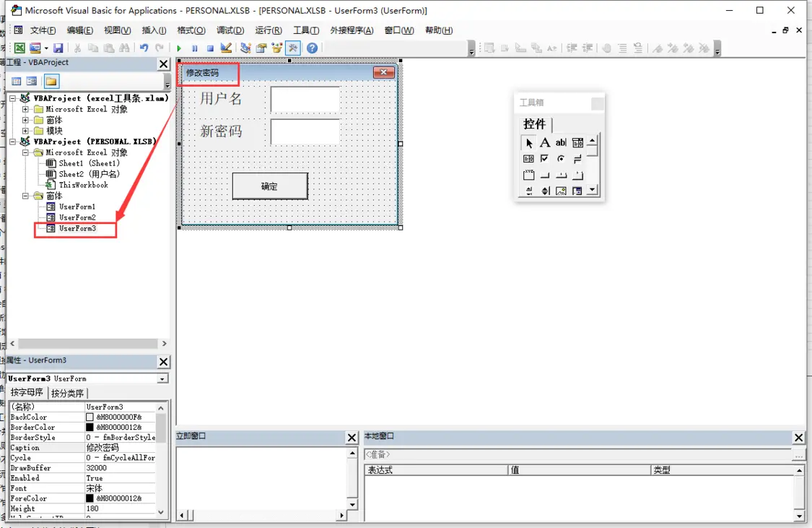Click the View Microsoft Excel toolbar icon
The image size is (812, 528).
point(19,48)
